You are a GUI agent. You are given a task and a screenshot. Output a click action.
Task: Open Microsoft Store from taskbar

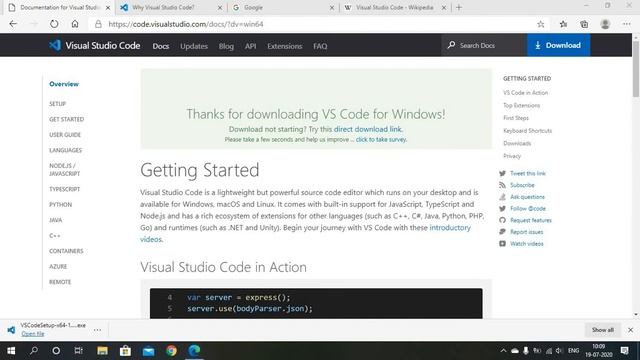pyautogui.click(x=125, y=351)
